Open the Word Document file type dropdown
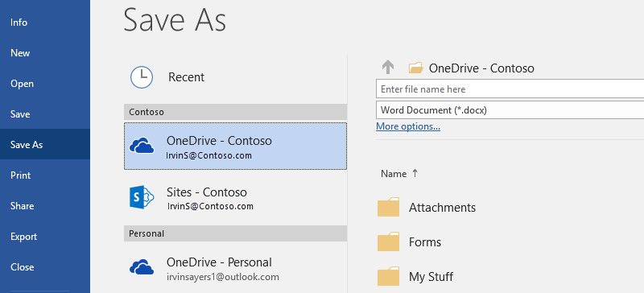 (x=510, y=110)
